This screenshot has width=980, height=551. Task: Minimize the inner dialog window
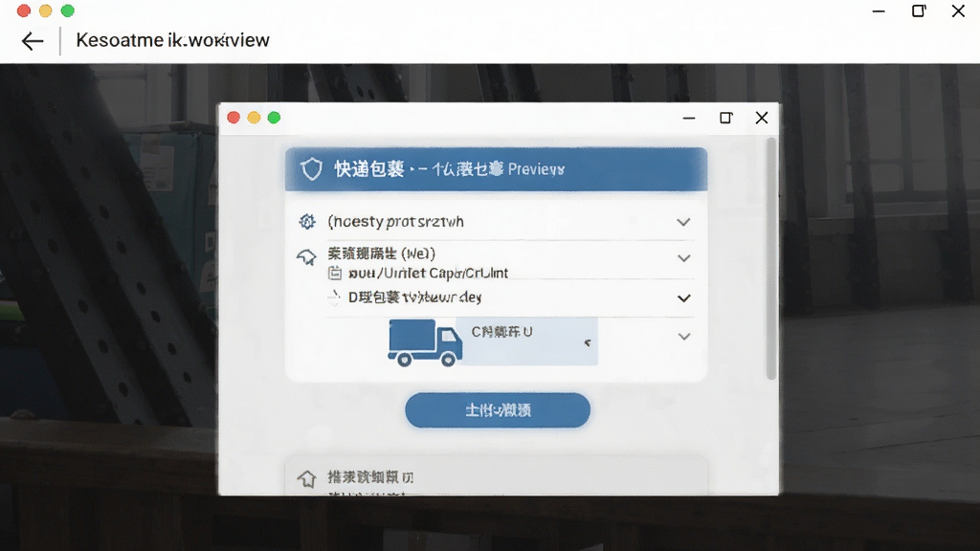689,118
